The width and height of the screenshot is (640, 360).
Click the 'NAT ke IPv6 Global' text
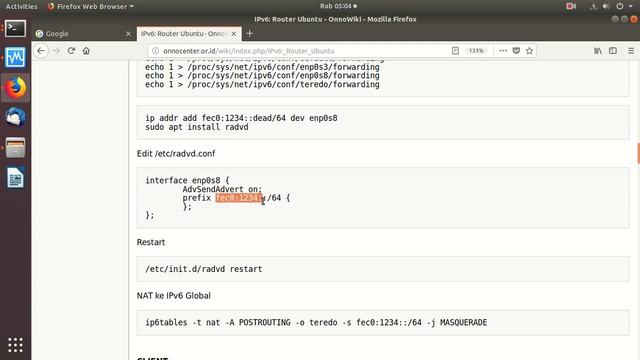point(173,296)
